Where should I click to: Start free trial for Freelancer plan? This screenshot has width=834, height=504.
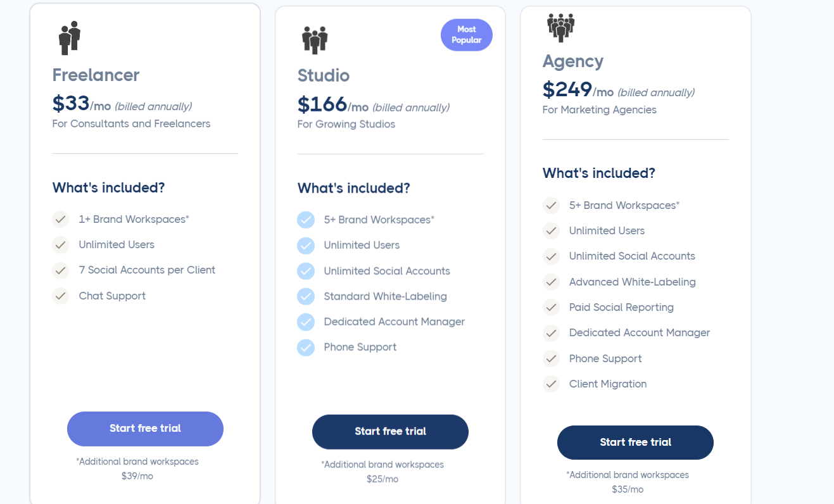(x=145, y=429)
